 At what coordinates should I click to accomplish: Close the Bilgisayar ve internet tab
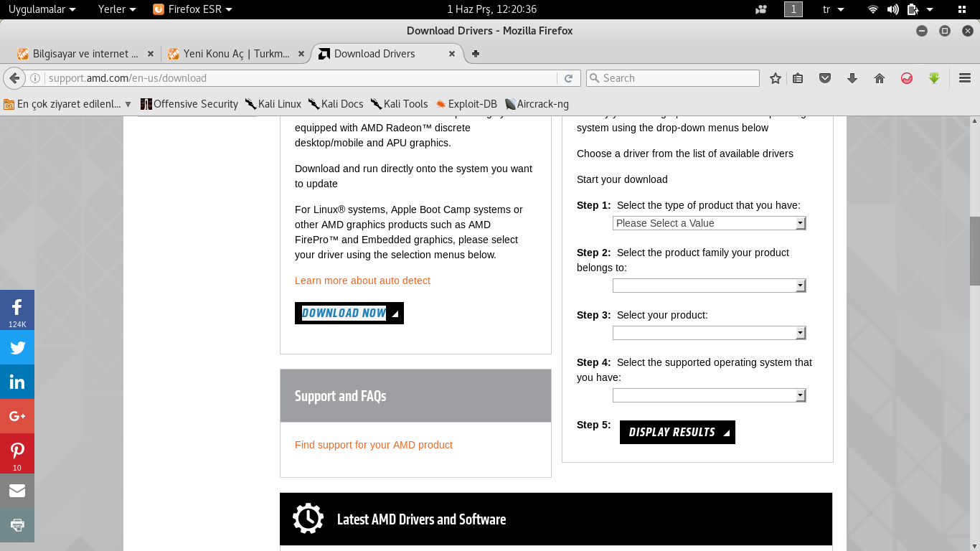tap(151, 54)
